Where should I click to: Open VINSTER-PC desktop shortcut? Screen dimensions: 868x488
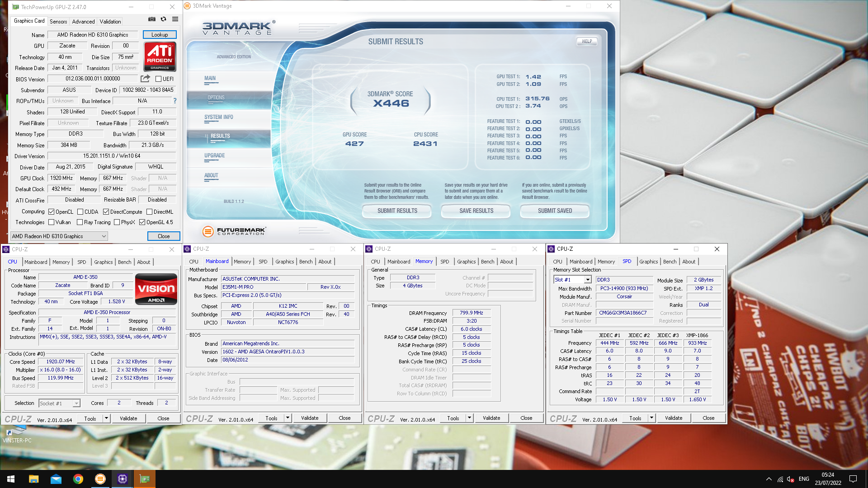pos(17,435)
